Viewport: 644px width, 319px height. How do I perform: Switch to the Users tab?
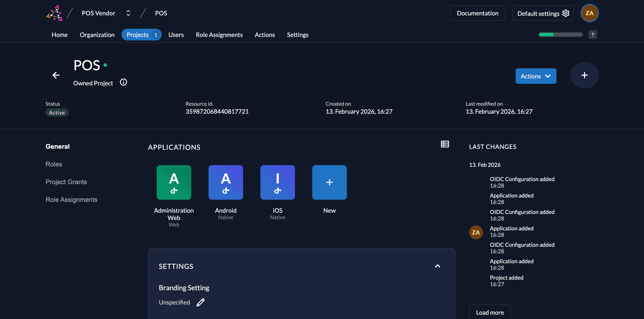tap(176, 35)
